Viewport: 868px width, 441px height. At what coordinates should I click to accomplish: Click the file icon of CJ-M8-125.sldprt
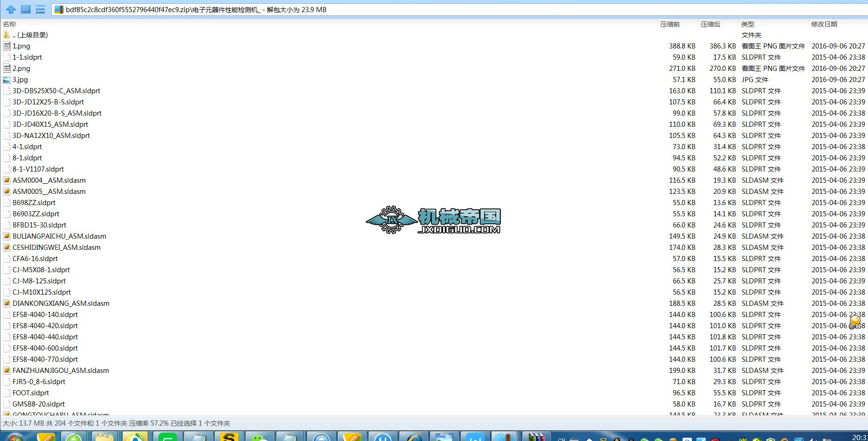pos(7,281)
